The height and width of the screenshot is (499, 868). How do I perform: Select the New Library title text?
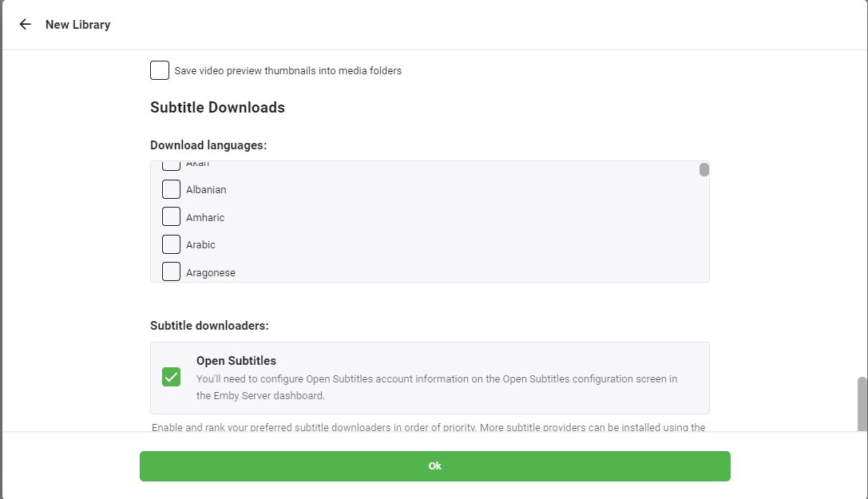click(x=78, y=24)
